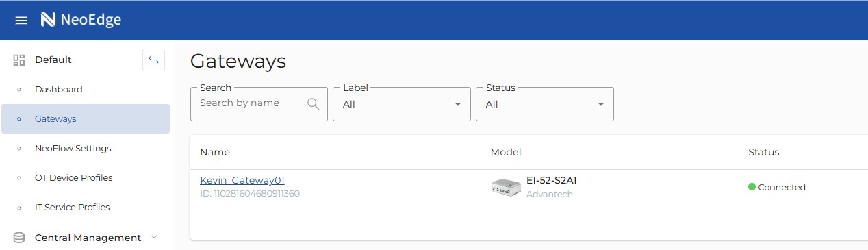Open the Label filter dropdown
This screenshot has width=868, height=250.
pyautogui.click(x=402, y=104)
